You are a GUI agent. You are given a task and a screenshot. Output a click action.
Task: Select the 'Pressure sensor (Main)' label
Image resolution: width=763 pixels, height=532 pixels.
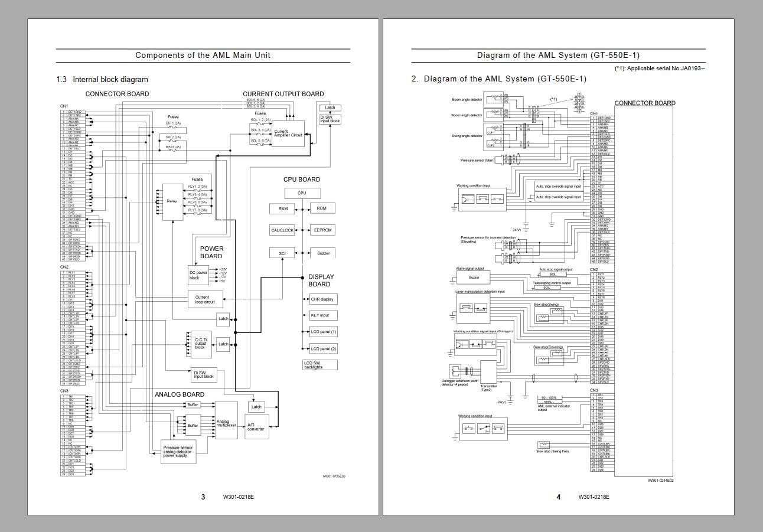pos(478,160)
